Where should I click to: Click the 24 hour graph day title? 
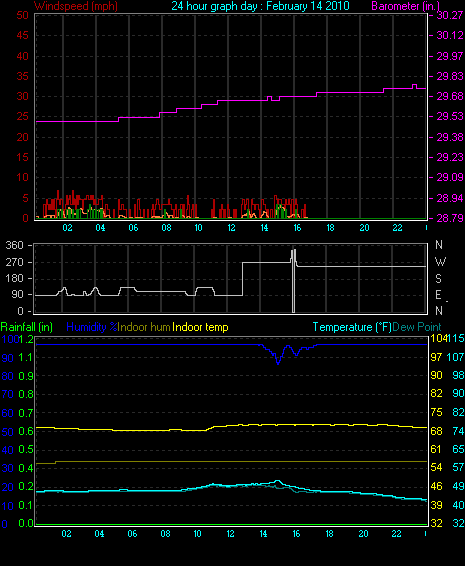coord(260,6)
